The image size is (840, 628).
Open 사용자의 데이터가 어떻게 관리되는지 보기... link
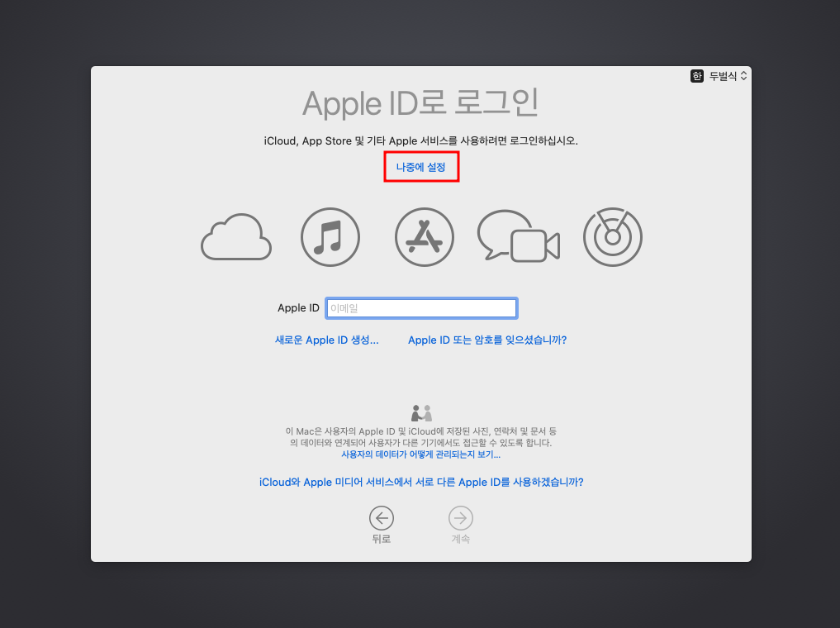(x=420, y=454)
